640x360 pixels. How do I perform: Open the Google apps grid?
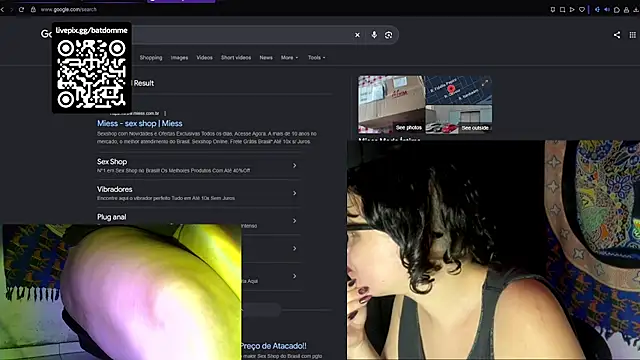pyautogui.click(x=633, y=35)
